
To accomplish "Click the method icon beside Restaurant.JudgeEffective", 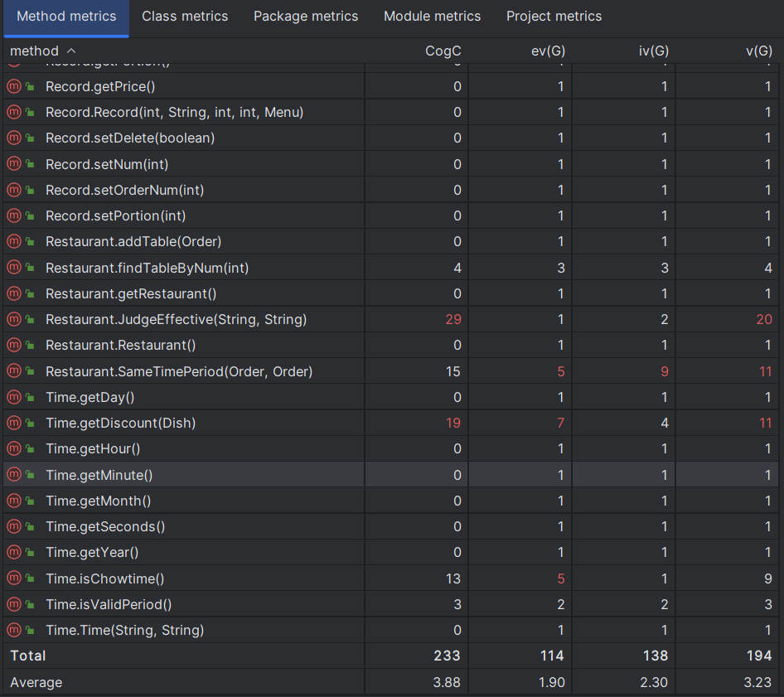I will (13, 319).
